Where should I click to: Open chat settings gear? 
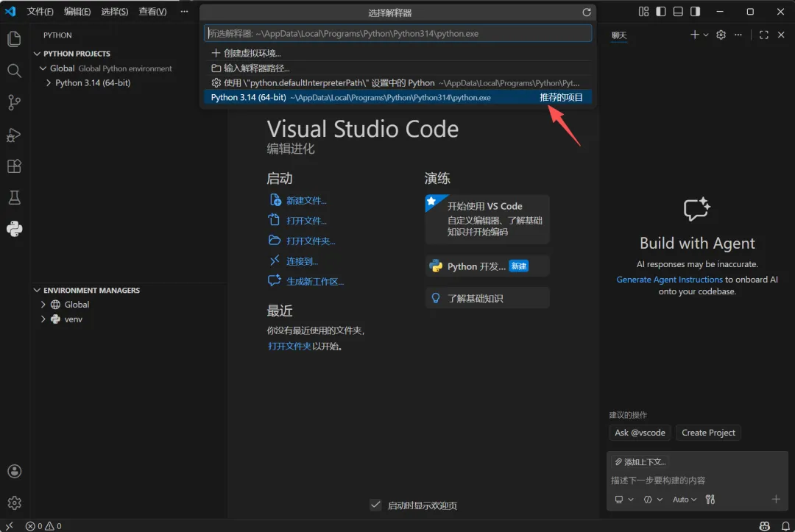pos(721,35)
